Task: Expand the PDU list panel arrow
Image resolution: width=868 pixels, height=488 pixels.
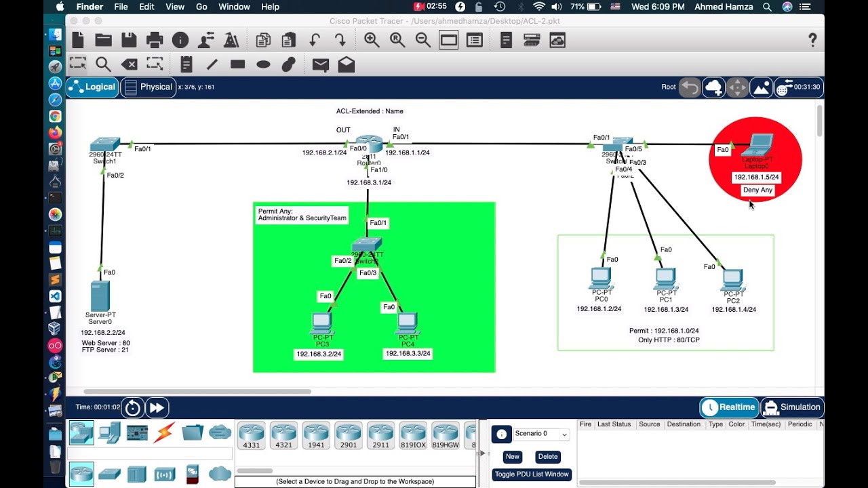Action: click(483, 453)
